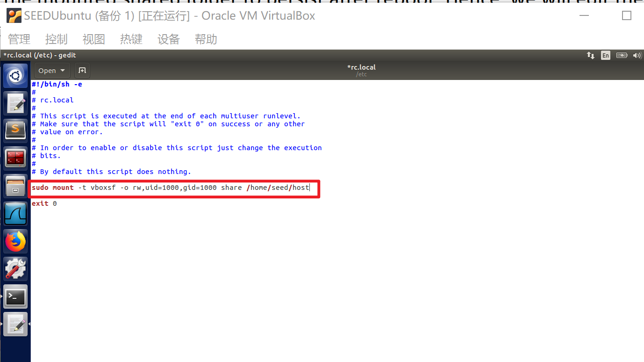Click the '*rc.local (/etc) - gedit' panel title

point(40,55)
